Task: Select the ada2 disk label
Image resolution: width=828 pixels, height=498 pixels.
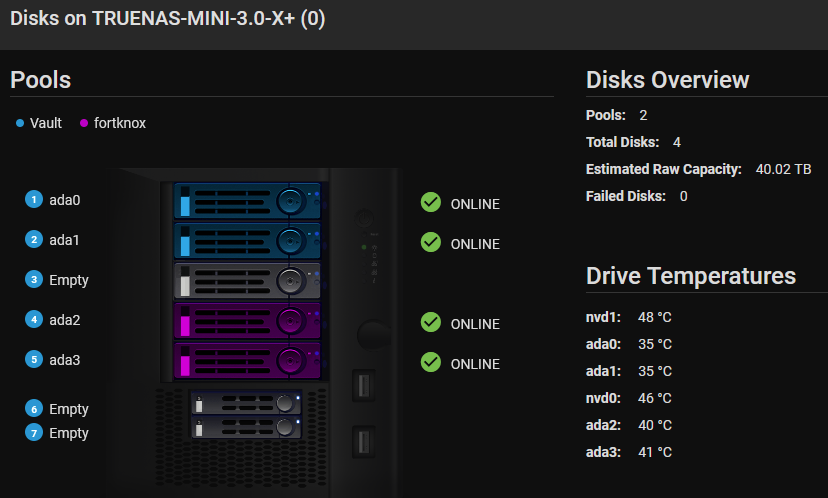Action: tap(64, 320)
